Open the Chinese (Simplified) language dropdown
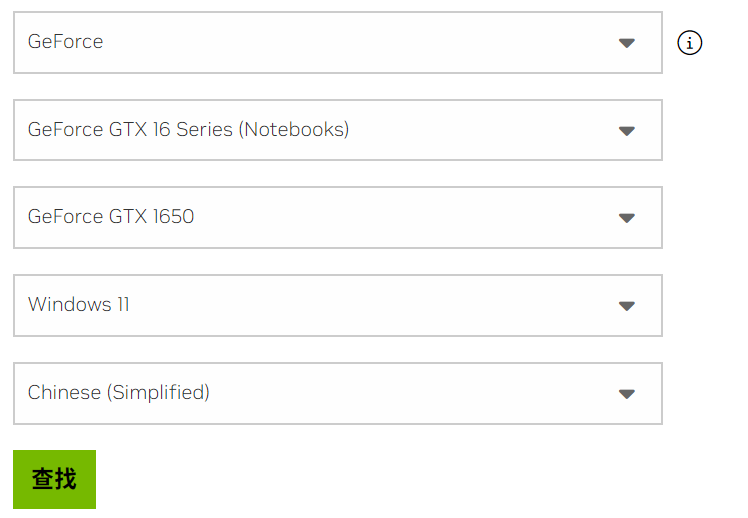 [x=337, y=393]
